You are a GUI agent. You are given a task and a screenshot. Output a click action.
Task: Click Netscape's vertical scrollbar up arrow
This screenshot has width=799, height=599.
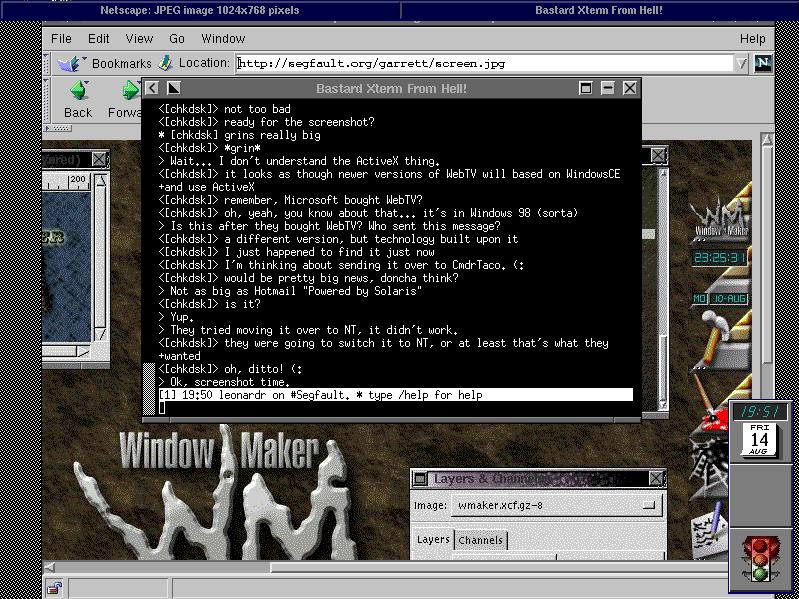[767, 140]
